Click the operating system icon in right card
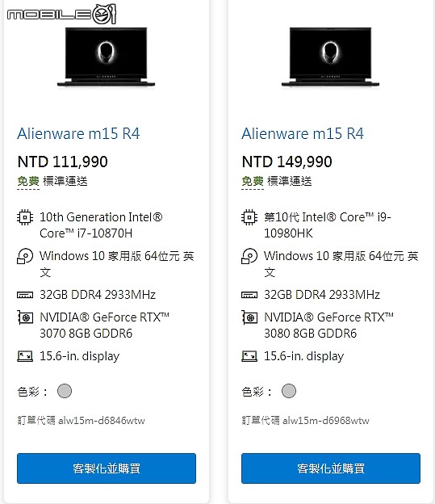This screenshot has height=504, width=435. [x=249, y=256]
